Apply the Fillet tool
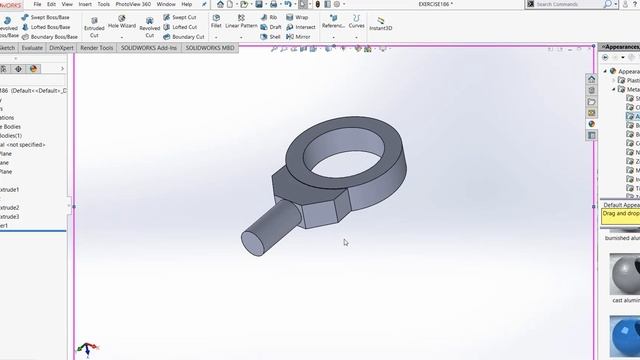This screenshot has height=360, width=640. (x=216, y=22)
